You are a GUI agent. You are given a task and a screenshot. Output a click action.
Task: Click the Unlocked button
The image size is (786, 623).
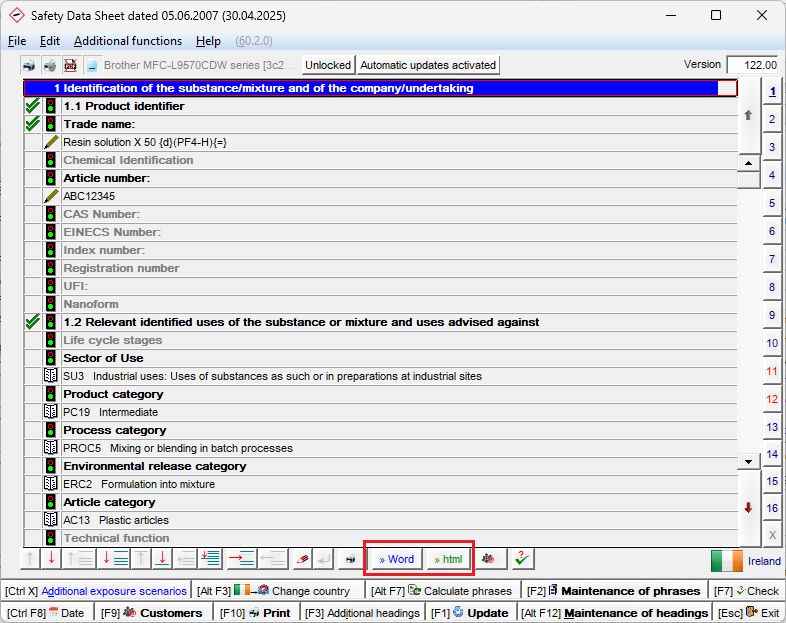point(328,65)
